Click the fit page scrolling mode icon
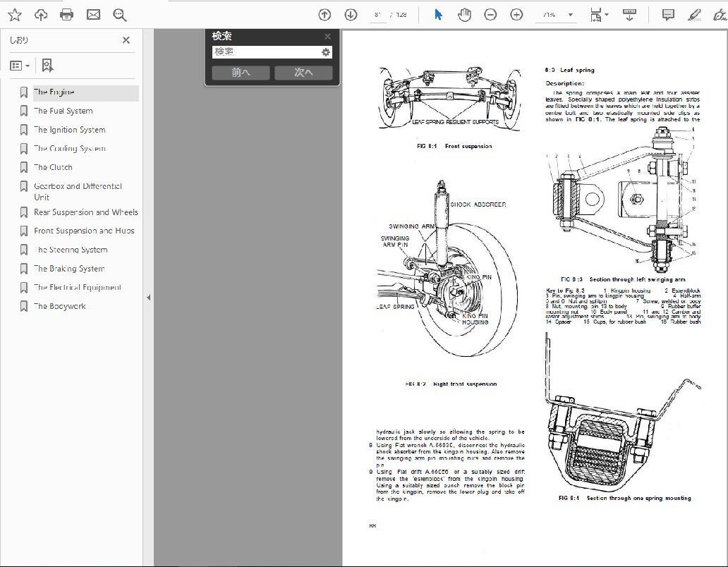Screen dimensions: 728x567 595,15
